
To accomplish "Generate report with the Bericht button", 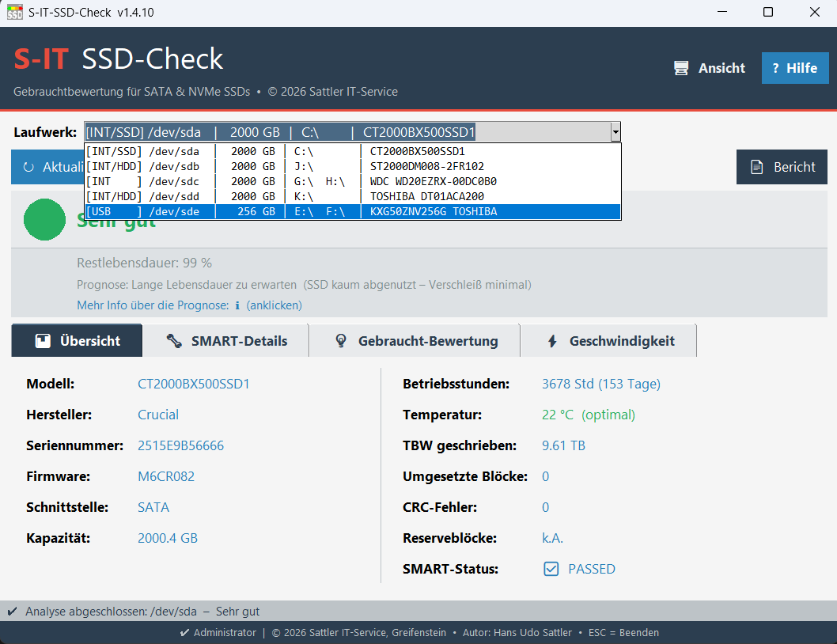I will pos(782,167).
